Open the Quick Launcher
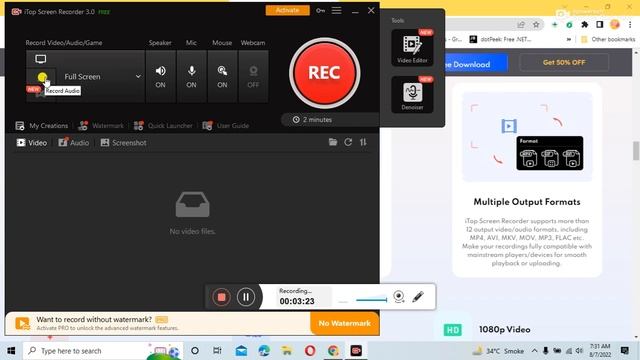Image resolution: width=640 pixels, height=360 pixels. (x=163, y=126)
